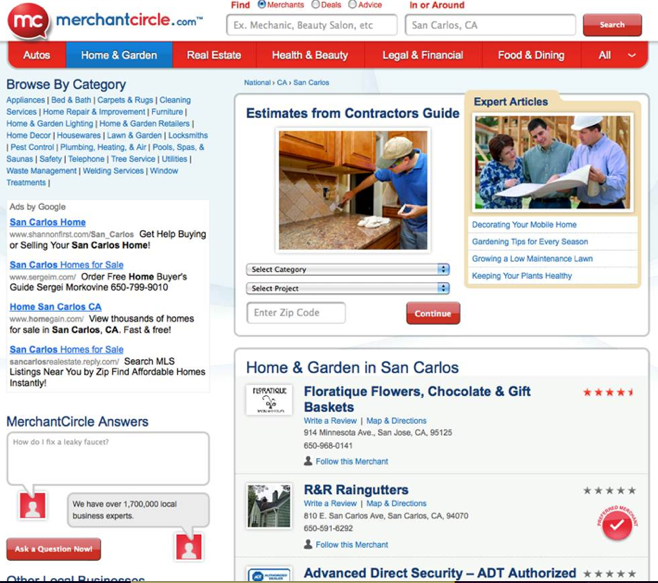Click Write a Review under R&R Raingutters
Image resolution: width=658 pixels, height=583 pixels.
[x=330, y=503]
